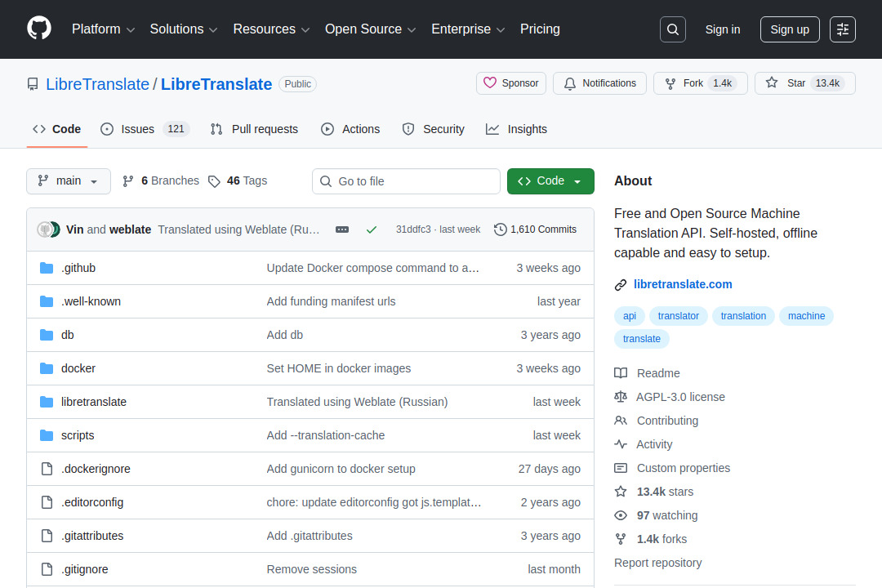This screenshot has height=588, width=882.
Task: Click the Sign up button
Action: coord(789,29)
